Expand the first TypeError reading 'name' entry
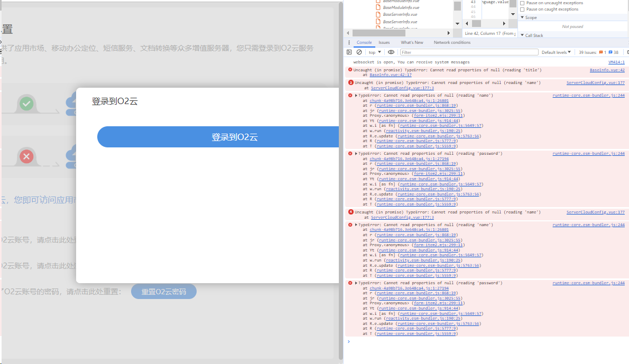 356,96
